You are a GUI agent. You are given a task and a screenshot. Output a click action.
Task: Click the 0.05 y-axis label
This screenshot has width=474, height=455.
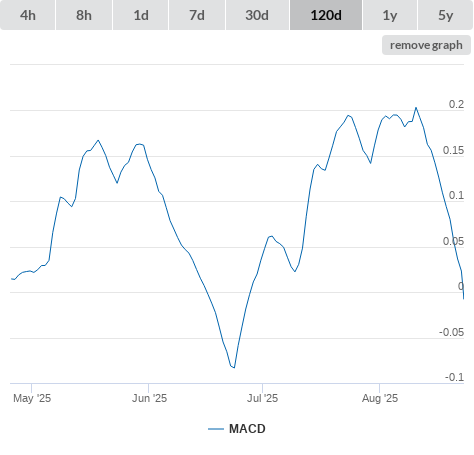point(453,241)
